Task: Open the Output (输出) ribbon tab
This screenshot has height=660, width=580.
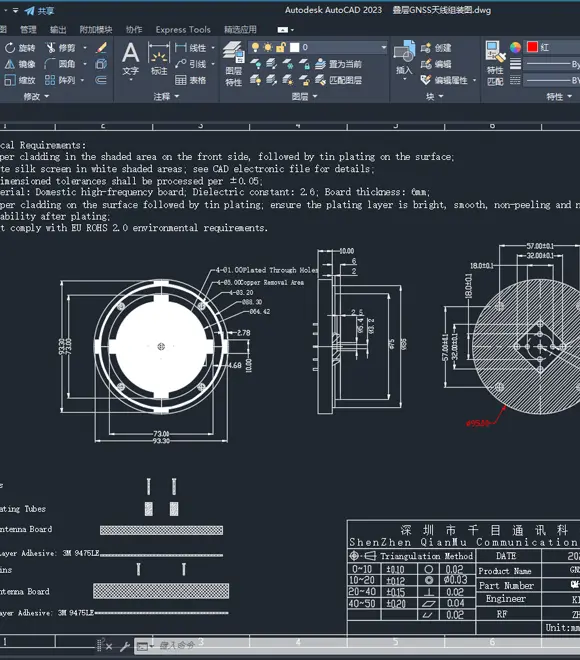Action: point(58,30)
